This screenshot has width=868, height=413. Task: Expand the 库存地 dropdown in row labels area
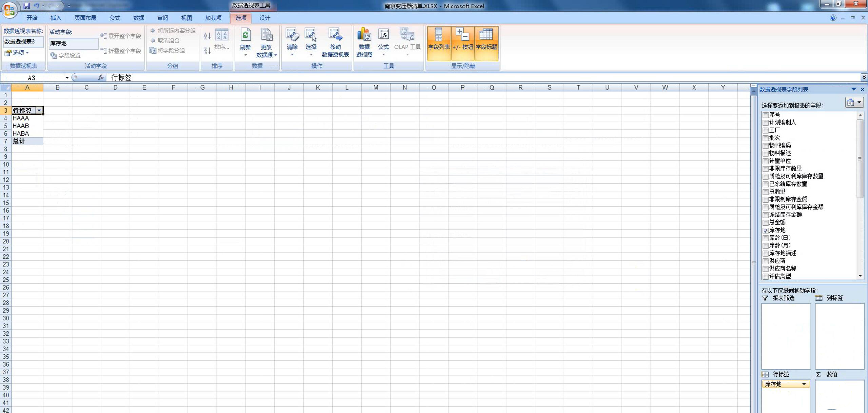point(804,384)
